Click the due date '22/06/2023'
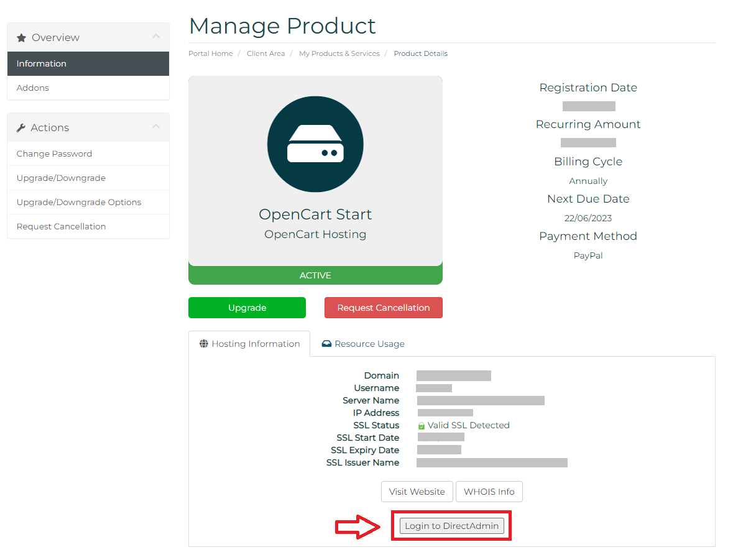The width and height of the screenshot is (733, 560). (x=588, y=218)
